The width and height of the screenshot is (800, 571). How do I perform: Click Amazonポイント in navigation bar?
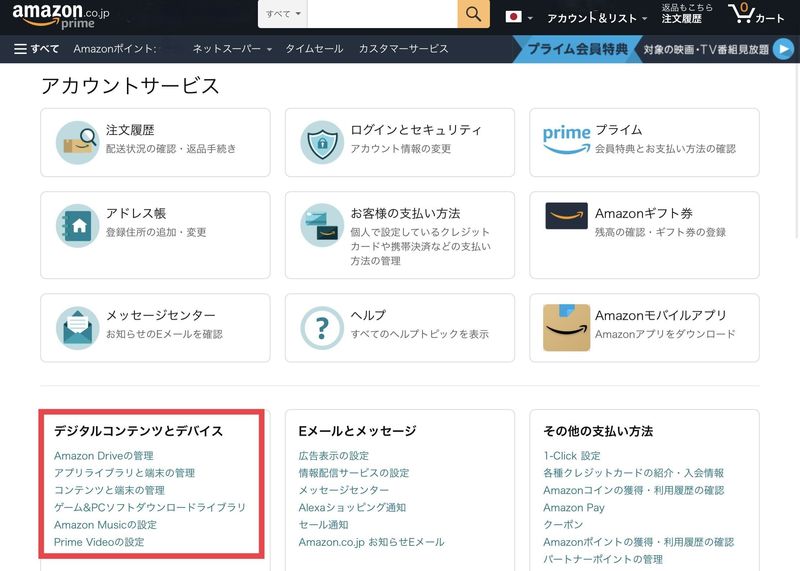[x=115, y=49]
